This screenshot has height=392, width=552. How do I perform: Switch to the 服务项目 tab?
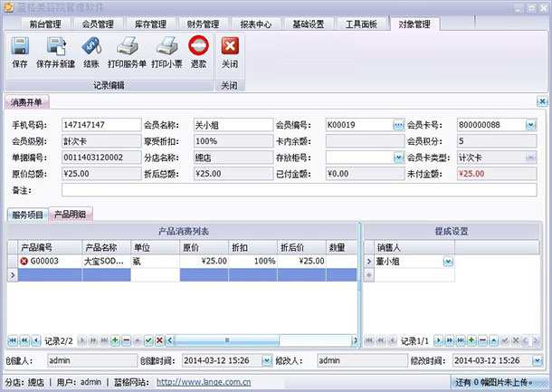[27, 215]
